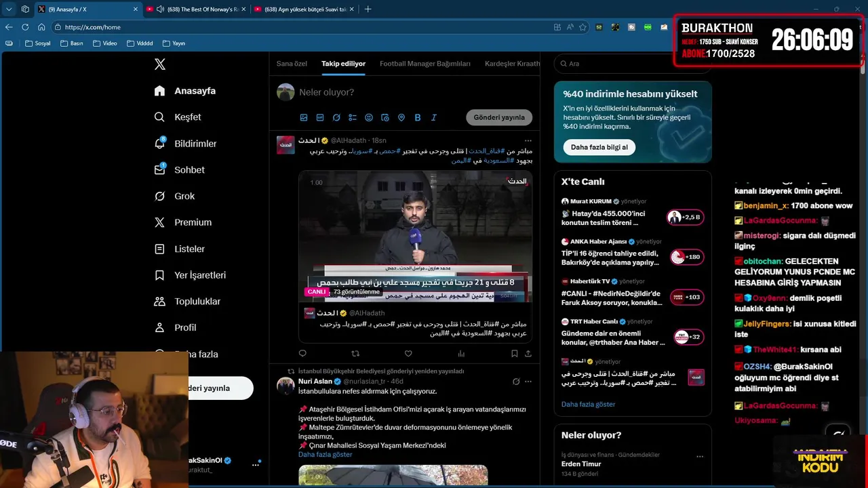Add a poll to post
Screen dimensions: 868x488
point(353,117)
